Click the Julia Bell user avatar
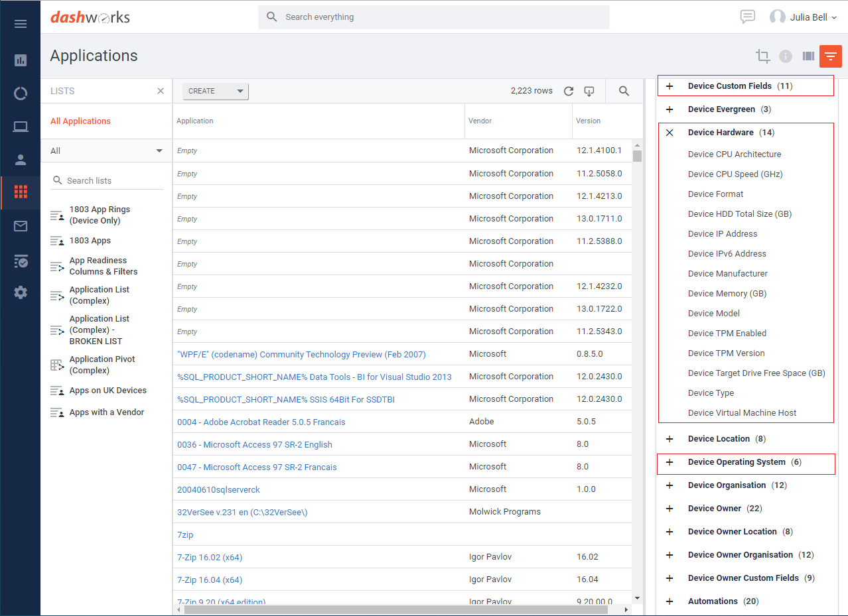The width and height of the screenshot is (848, 616). tap(777, 17)
